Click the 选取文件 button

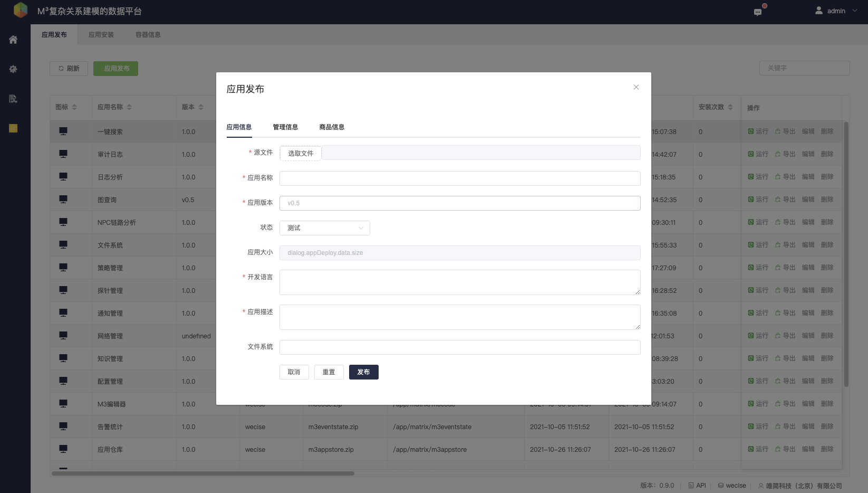[301, 154]
